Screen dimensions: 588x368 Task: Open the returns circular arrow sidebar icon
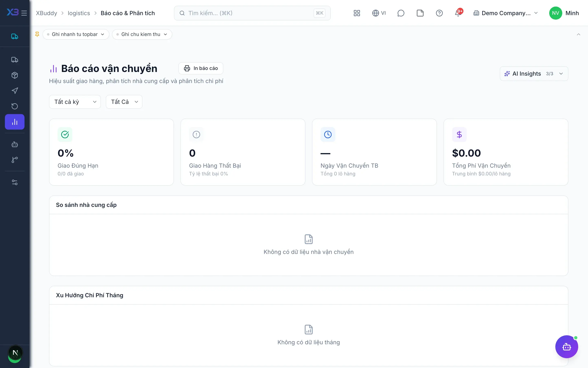[15, 106]
